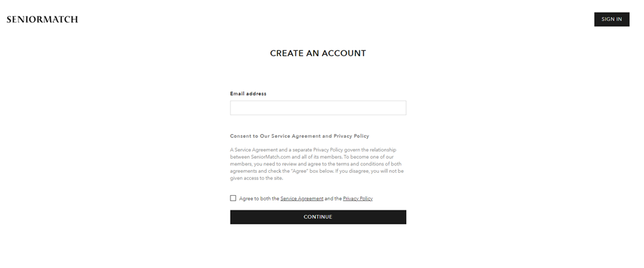Image resolution: width=644 pixels, height=268 pixels.
Task: Check the Agree to both checkbox
Action: (233, 198)
